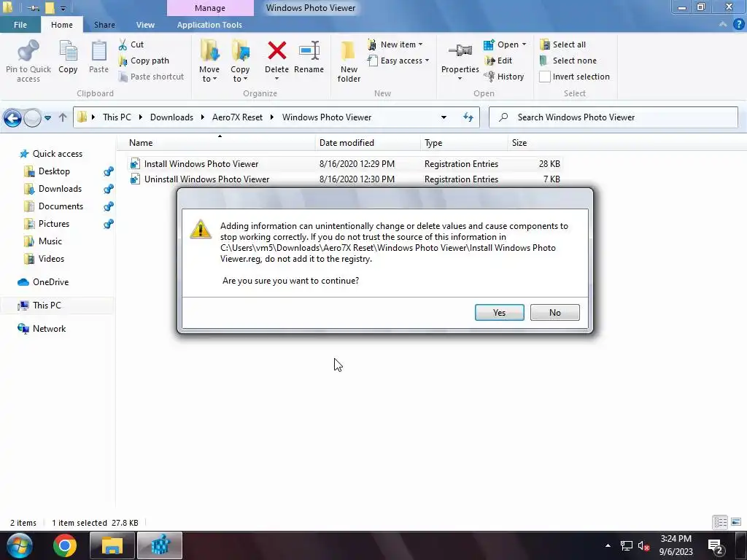747x560 pixels.
Task: Open the Windows Start button
Action: point(19,545)
